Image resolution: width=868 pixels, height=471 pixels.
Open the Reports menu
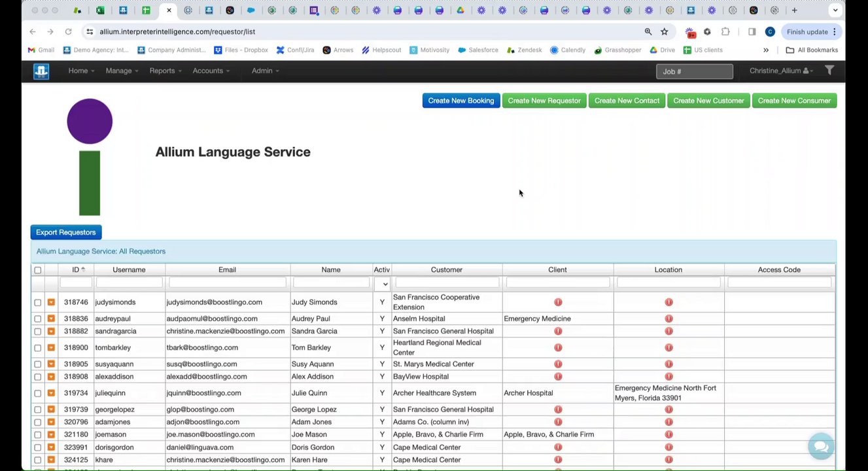[x=165, y=71]
